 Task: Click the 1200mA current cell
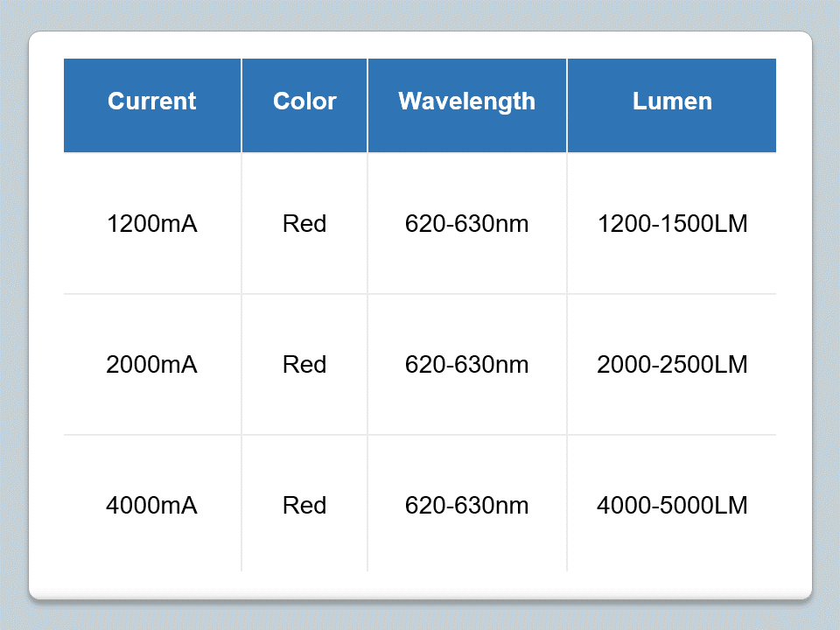(x=151, y=224)
